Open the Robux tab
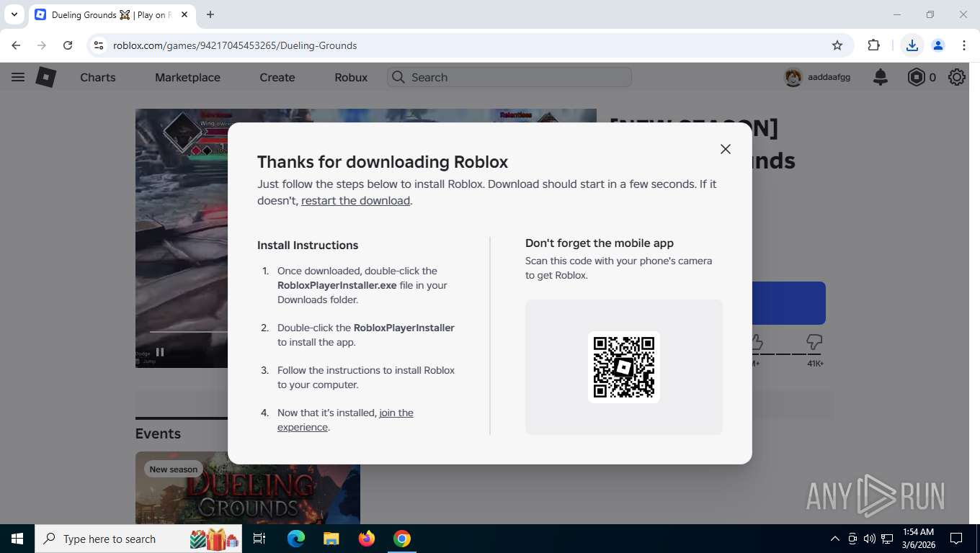The height and width of the screenshot is (553, 980). click(x=351, y=77)
